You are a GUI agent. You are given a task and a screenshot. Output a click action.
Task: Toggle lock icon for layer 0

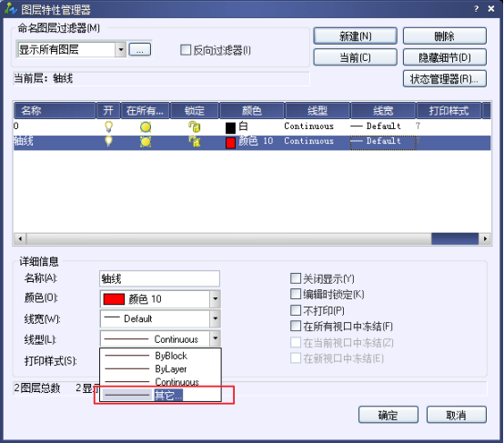[x=195, y=126]
